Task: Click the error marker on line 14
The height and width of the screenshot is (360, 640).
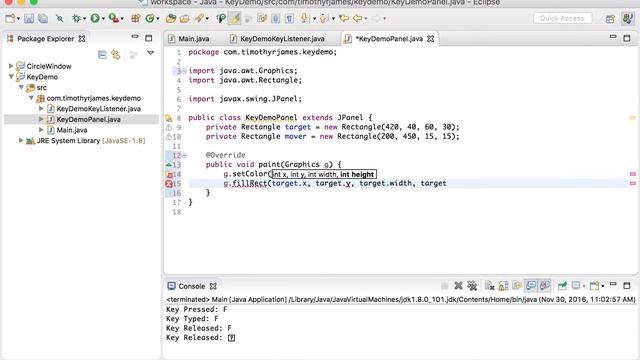Action: pos(169,174)
